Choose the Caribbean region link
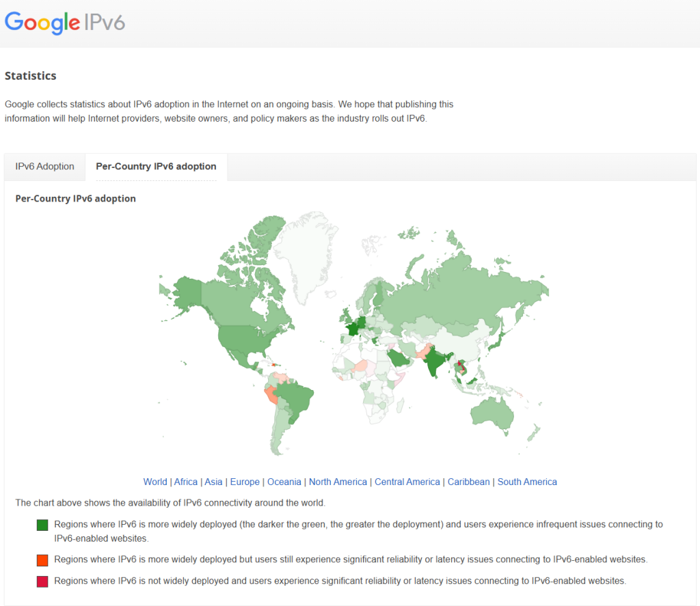The image size is (700, 606). click(x=469, y=482)
